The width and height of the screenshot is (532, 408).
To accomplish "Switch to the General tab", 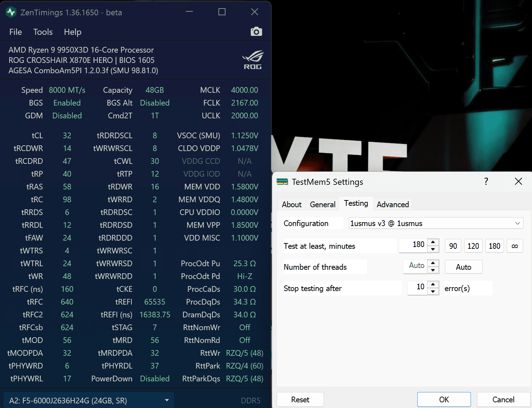I will 322,204.
